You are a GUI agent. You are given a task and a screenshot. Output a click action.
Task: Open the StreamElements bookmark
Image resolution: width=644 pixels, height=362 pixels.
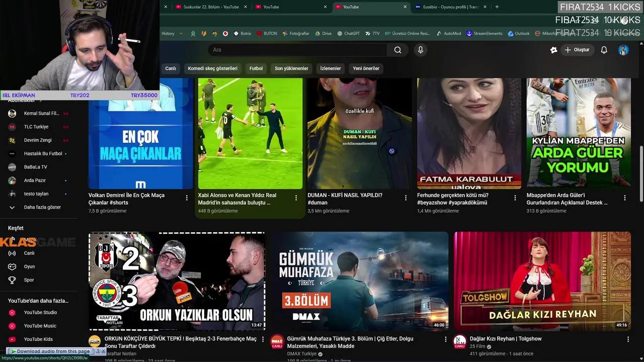pos(484,34)
